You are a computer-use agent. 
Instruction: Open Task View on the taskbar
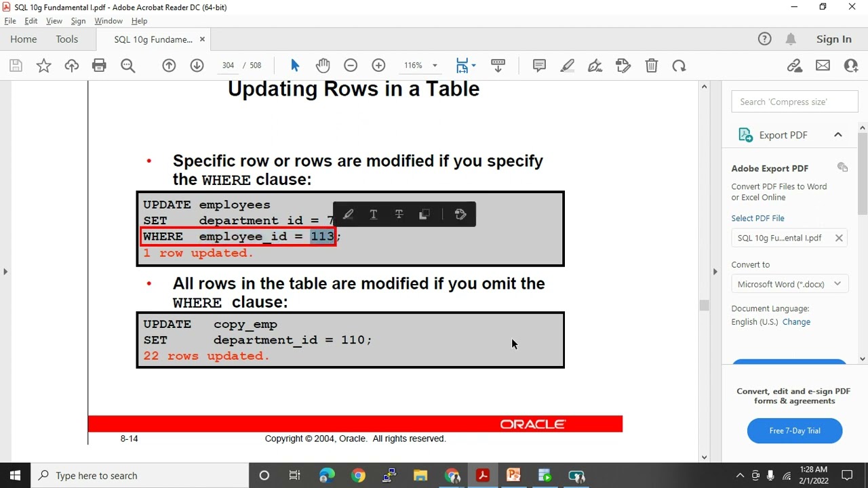(295, 476)
